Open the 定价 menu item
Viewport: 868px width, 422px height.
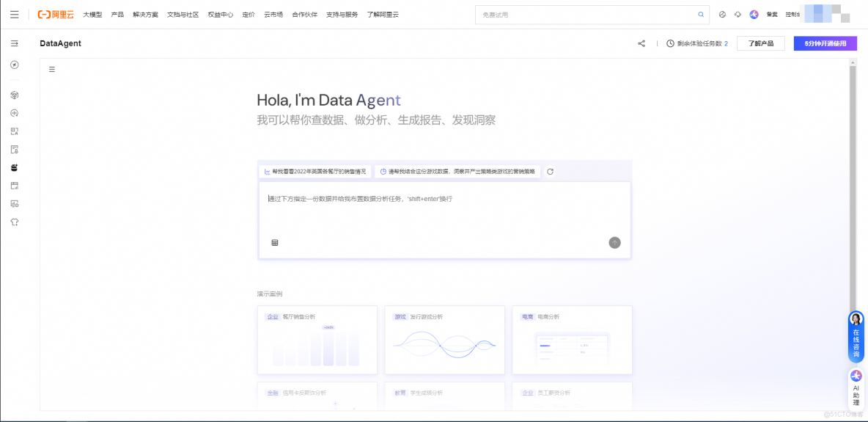click(249, 15)
